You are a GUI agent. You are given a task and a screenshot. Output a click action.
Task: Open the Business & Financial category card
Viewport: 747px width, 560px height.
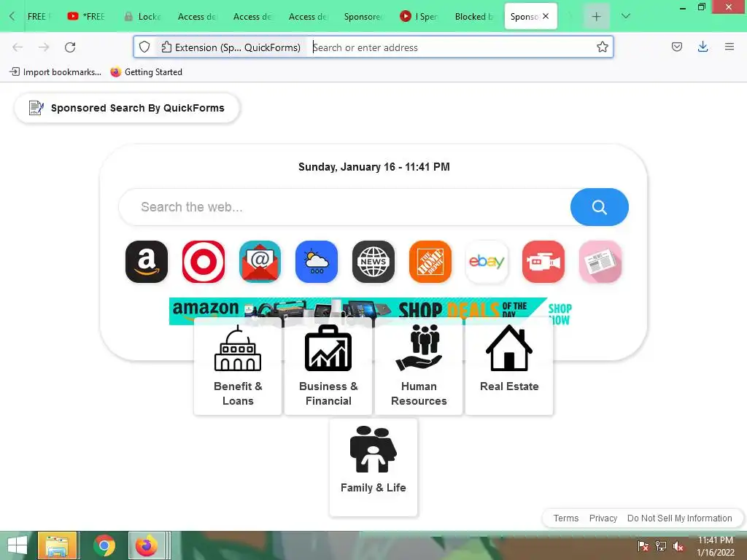[328, 366]
